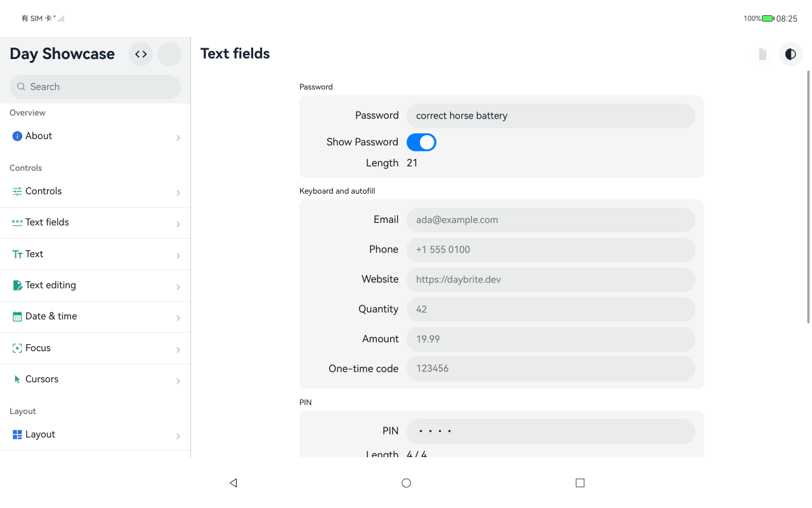The image size is (812, 508).
Task: Click the document icon in header
Action: [x=763, y=54]
